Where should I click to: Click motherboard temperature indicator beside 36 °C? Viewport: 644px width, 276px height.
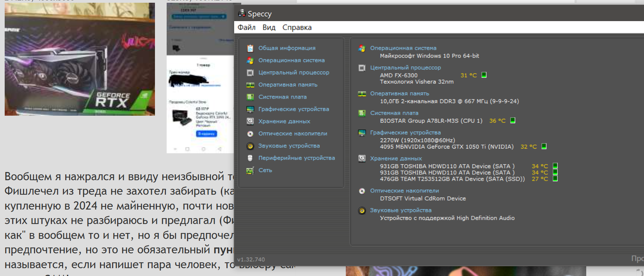click(x=513, y=120)
